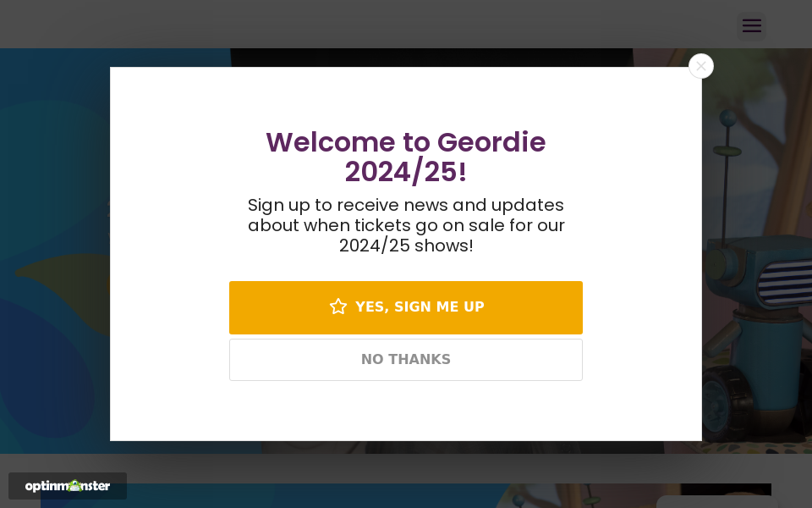Click the star icon inside the signup button
The image size is (812, 508).
[338, 306]
